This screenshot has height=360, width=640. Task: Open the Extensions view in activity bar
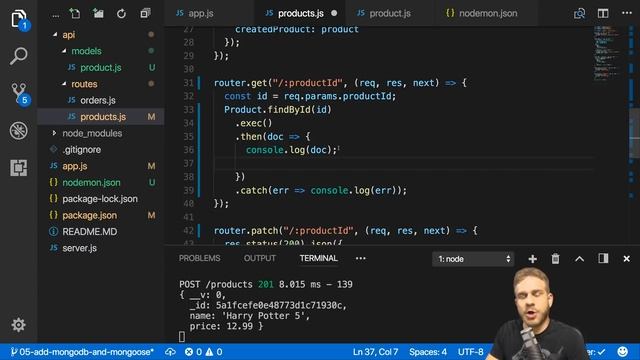tap(19, 168)
